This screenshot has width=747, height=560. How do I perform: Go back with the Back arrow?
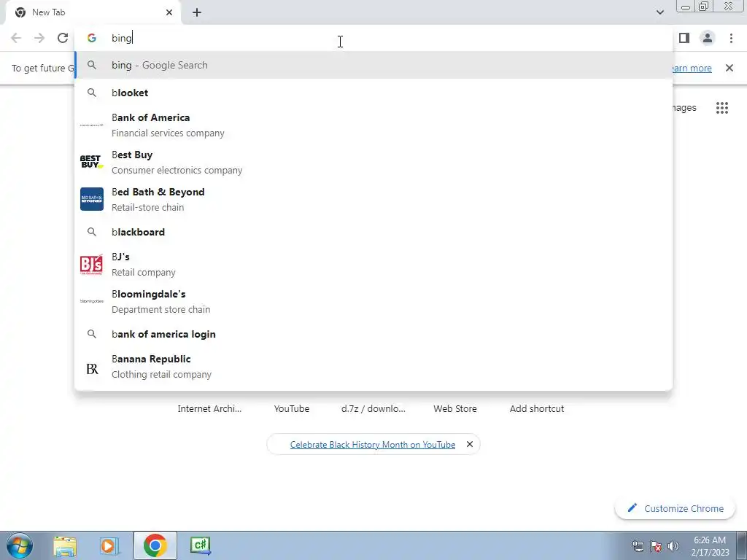tap(16, 38)
